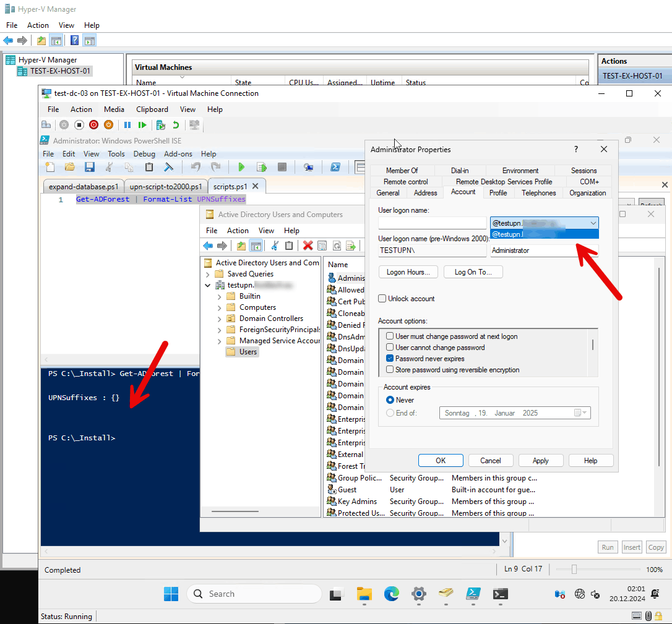Uncheck Password never expires option
Image resolution: width=672 pixels, height=624 pixels.
coord(390,359)
